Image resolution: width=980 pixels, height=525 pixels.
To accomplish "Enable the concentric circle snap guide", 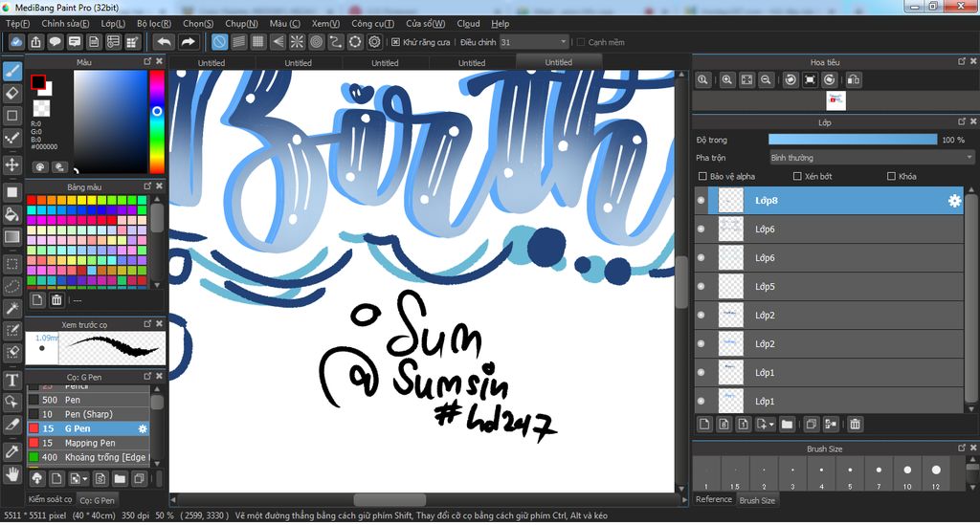I will pyautogui.click(x=316, y=42).
